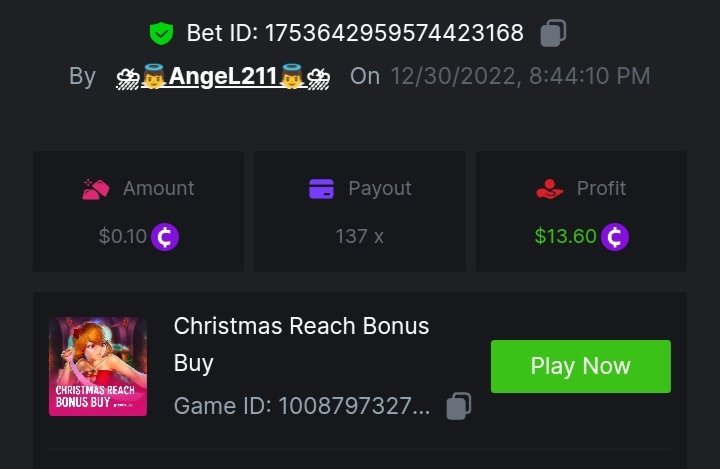
Task: Open the AngeL211 user profile link
Action: 223,76
